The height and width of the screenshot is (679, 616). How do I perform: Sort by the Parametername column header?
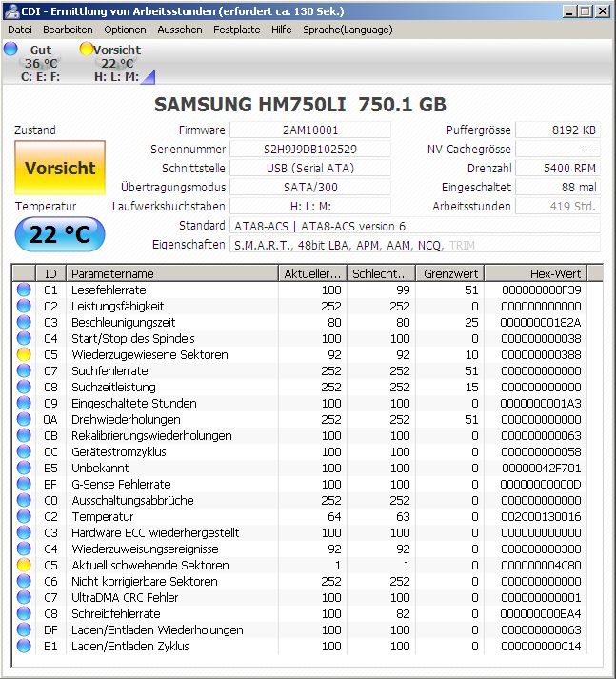tap(172, 273)
